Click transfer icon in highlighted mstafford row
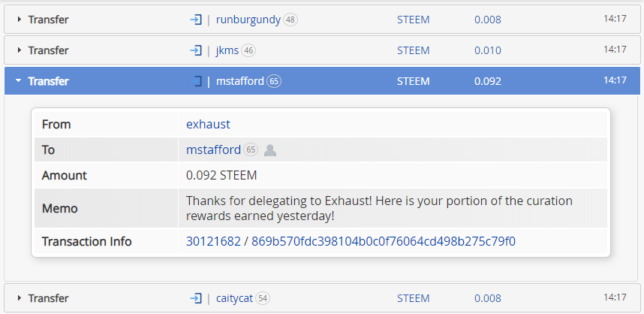 (x=196, y=81)
